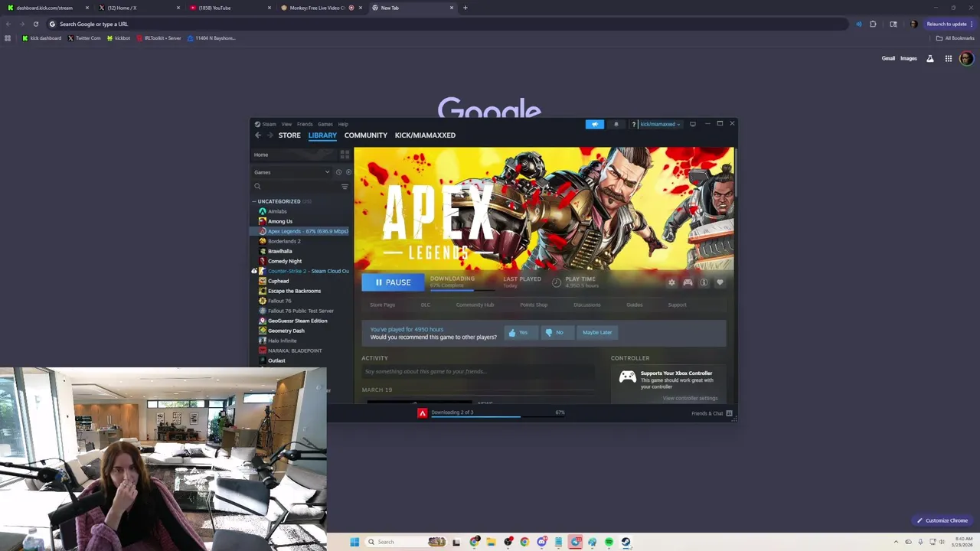Open advanced library filter icon
980x551 pixels.
point(345,187)
